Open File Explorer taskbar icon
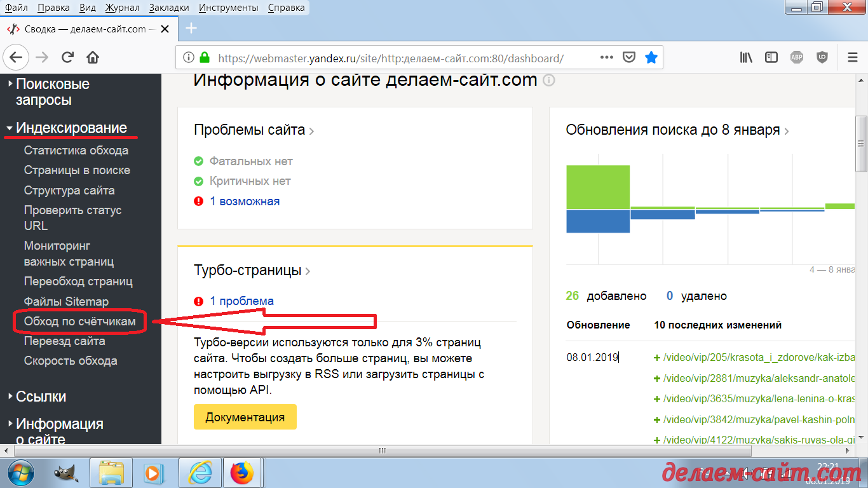Viewport: 868px width, 488px height. click(111, 473)
